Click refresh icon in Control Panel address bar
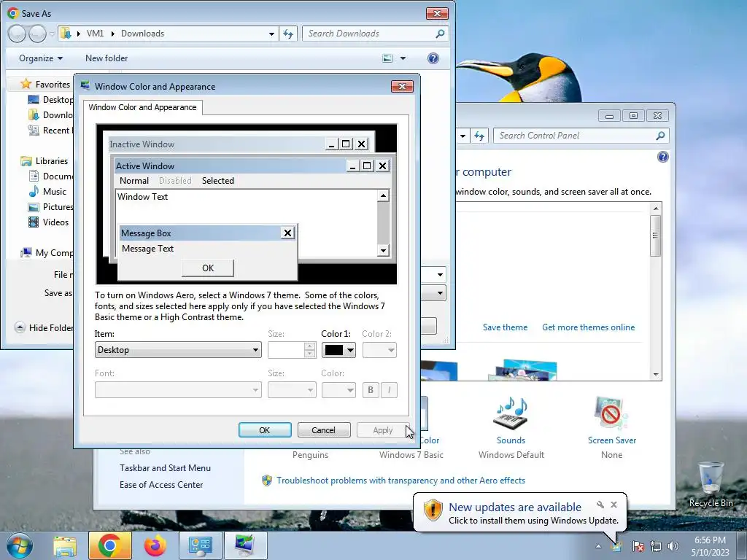 point(479,136)
